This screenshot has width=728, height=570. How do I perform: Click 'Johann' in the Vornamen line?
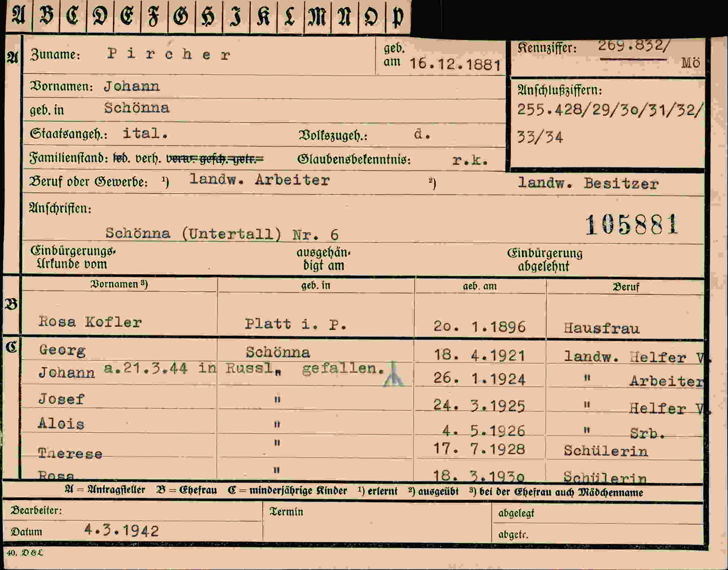coord(132,86)
